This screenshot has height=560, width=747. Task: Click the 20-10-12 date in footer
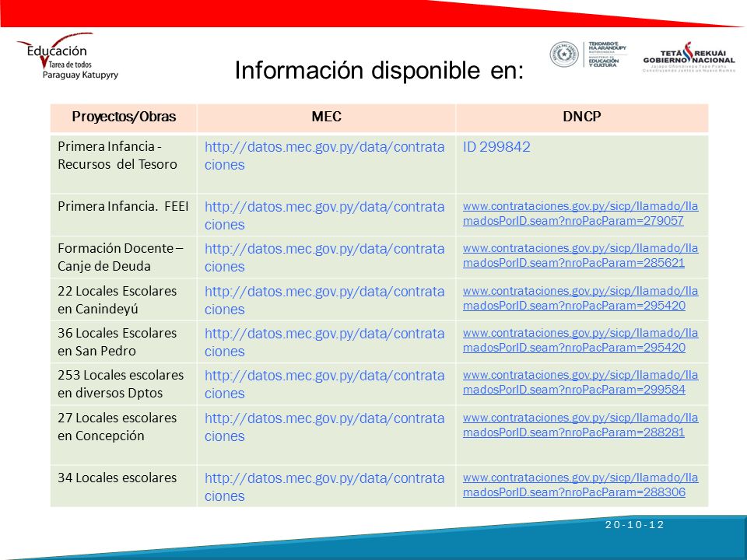635,525
